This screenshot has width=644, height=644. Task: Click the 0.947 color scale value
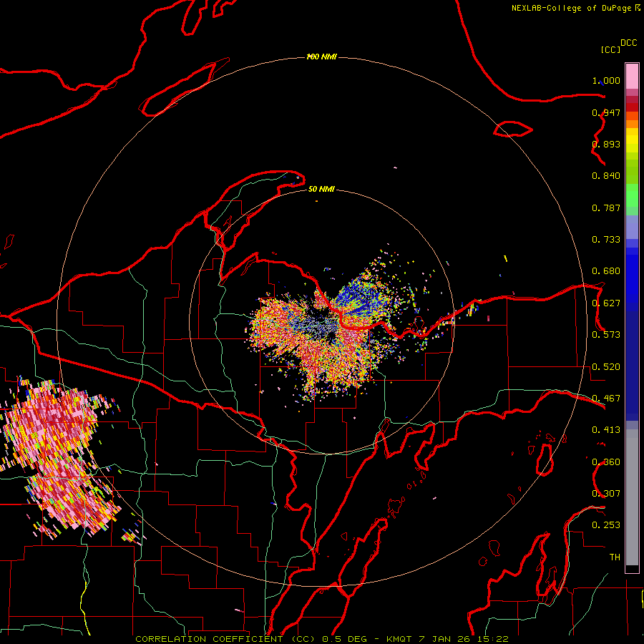point(606,112)
